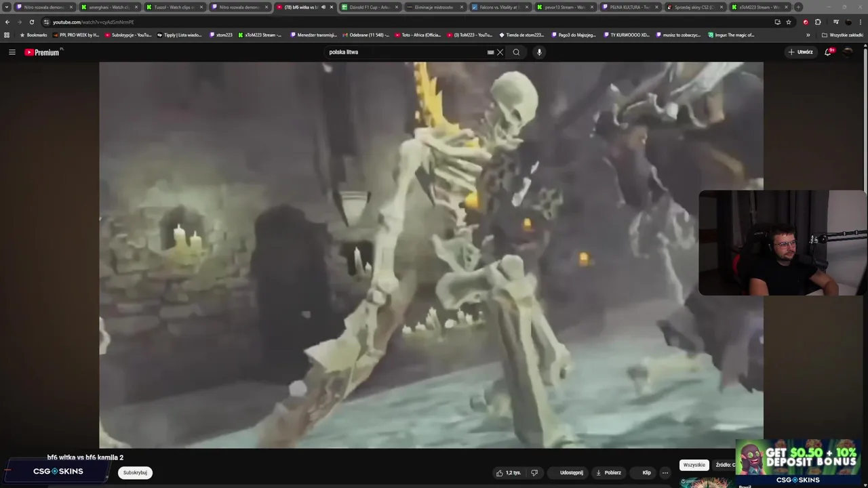Open the apps grid in bookmarks bar
The width and height of the screenshot is (868, 488).
click(7, 35)
